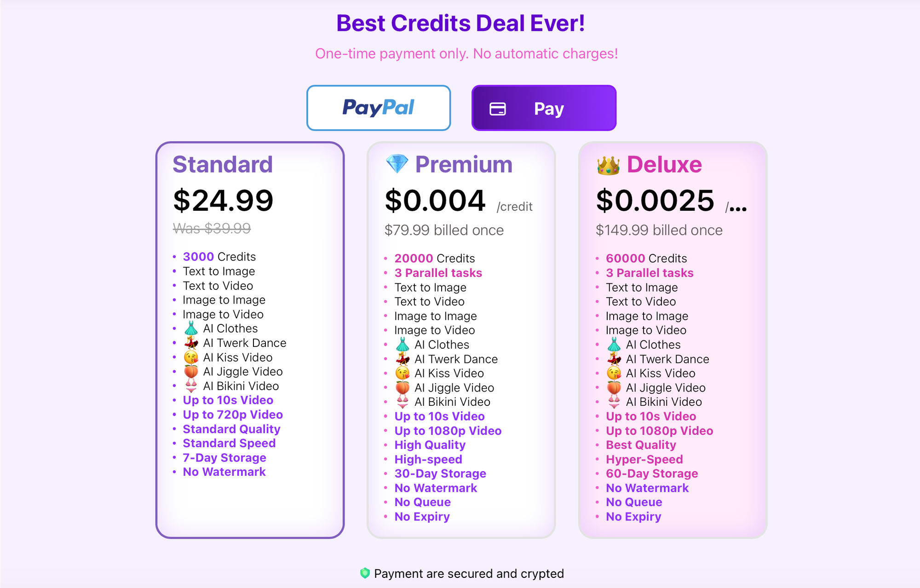Click the kiss emoji in Premium plan
Viewport: 920px width, 588px height.
(x=402, y=373)
